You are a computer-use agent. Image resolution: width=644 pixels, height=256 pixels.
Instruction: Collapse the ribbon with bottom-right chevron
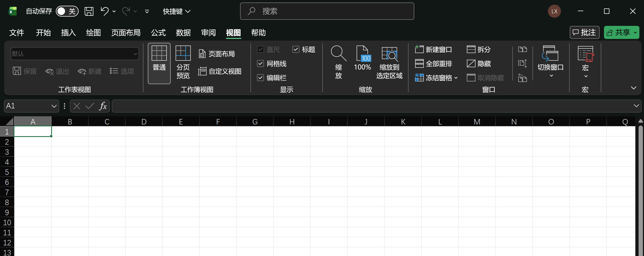tap(634, 88)
